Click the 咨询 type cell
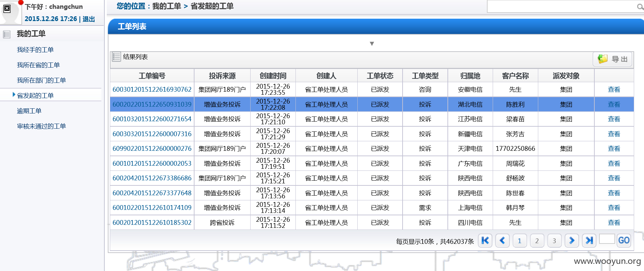 point(425,89)
